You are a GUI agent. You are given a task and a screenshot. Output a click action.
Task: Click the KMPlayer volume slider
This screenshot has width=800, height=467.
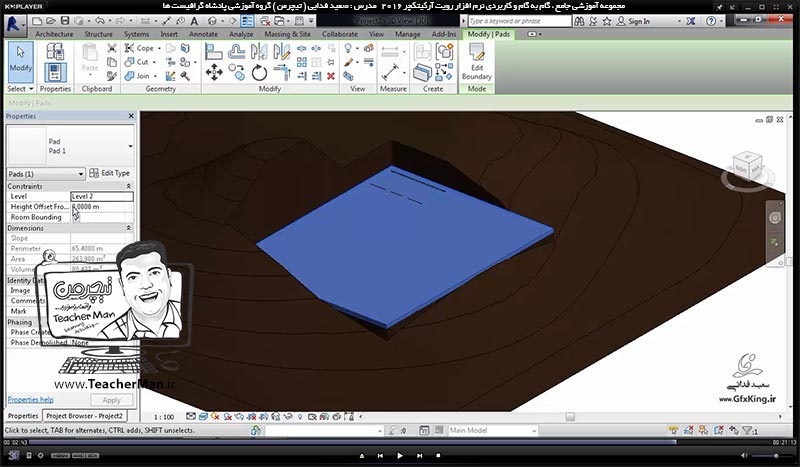(x=772, y=455)
